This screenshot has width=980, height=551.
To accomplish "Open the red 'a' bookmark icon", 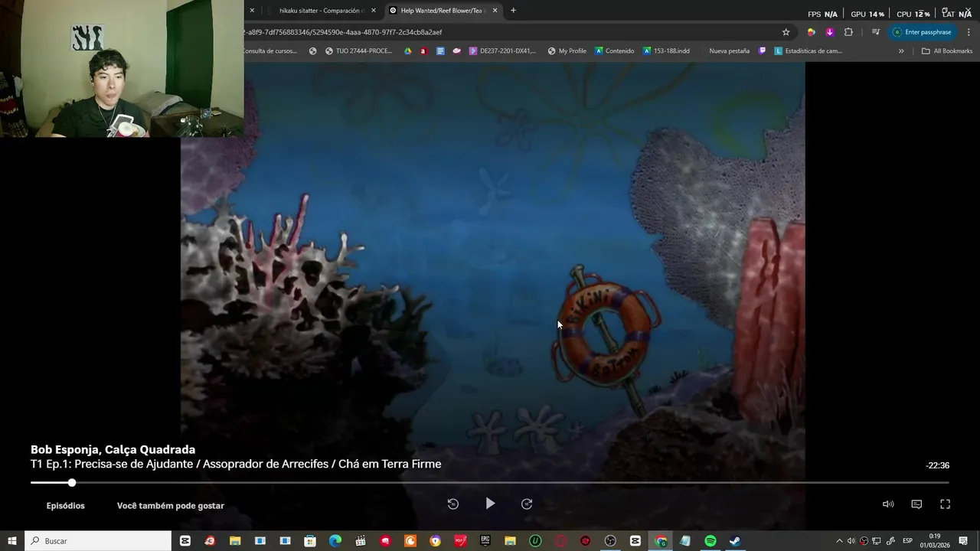I will [x=423, y=51].
